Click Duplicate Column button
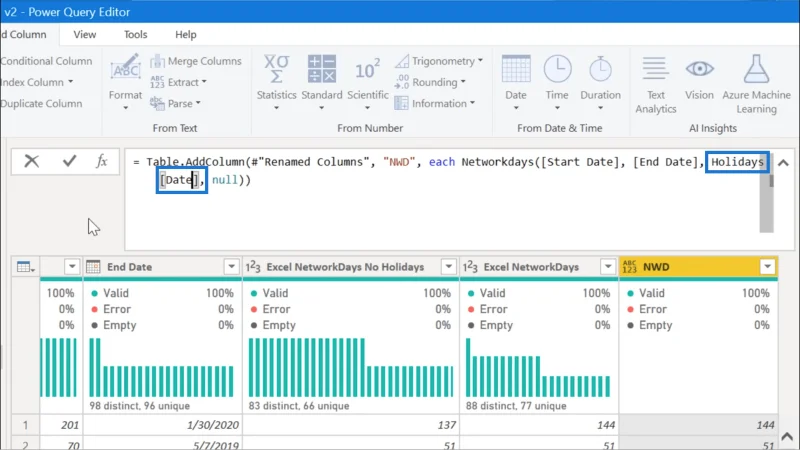The image size is (800, 450). coord(41,104)
